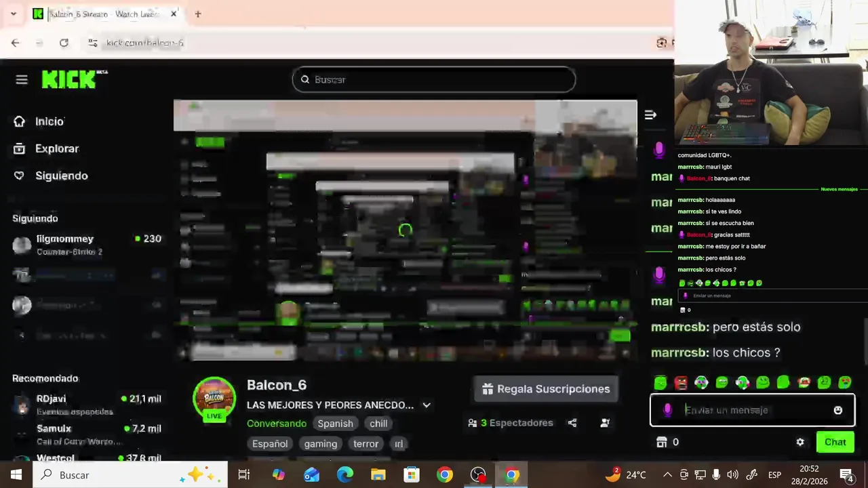The height and width of the screenshot is (488, 868).
Task: Focus the Buscar search field on Kick
Action: pos(434,79)
